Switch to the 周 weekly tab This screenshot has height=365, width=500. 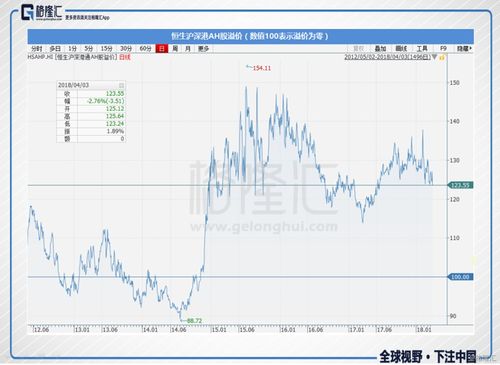tap(175, 49)
